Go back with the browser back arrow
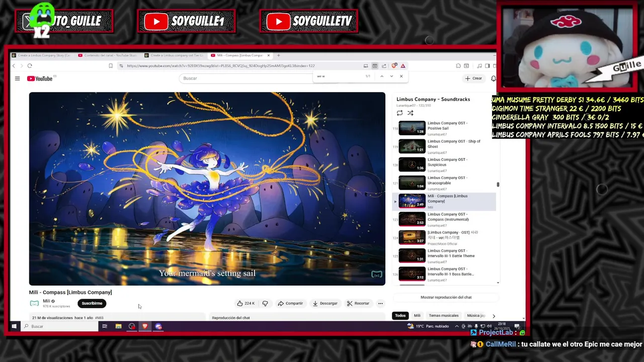This screenshot has width=644, height=362. 14,66
